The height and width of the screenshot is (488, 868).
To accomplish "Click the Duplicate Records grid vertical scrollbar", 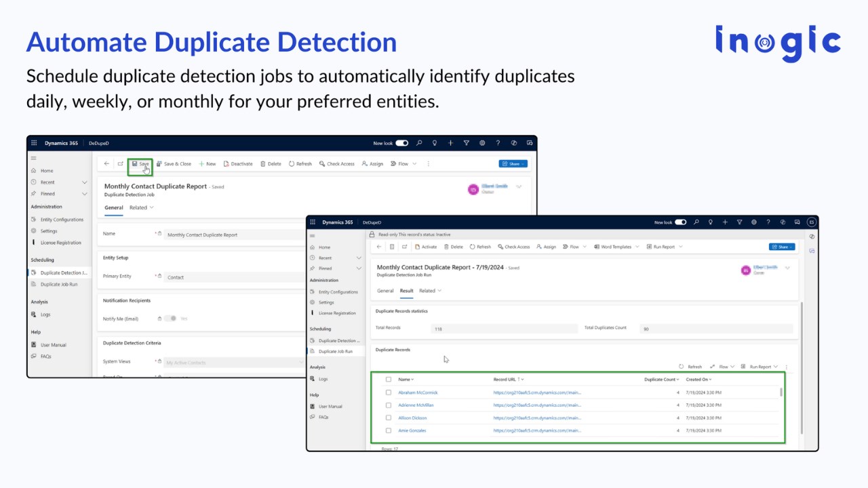I will [x=781, y=392].
